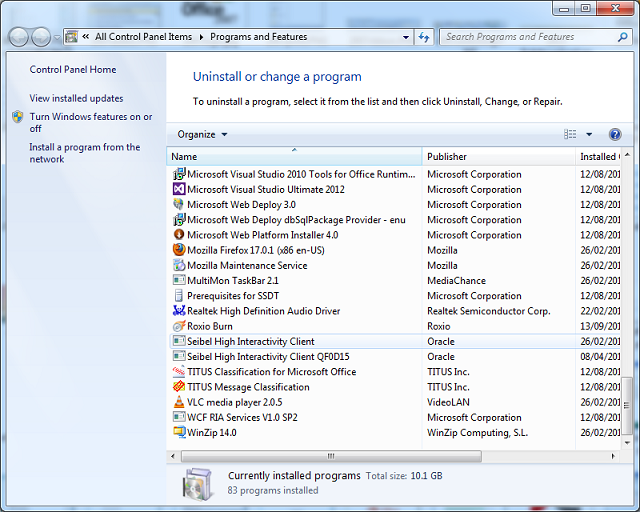Click the Web Deploy dbSqlPackage Provider icon
The image size is (640, 512).
tap(179, 220)
